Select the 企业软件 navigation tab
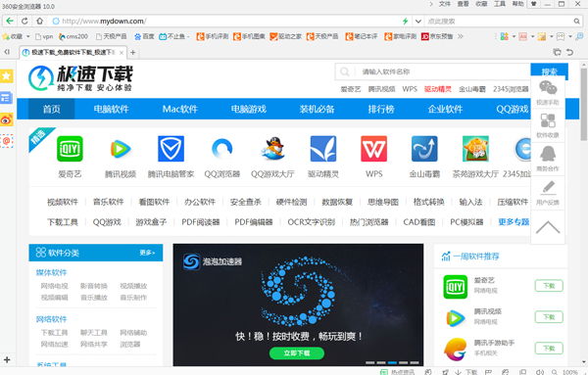 (445, 109)
